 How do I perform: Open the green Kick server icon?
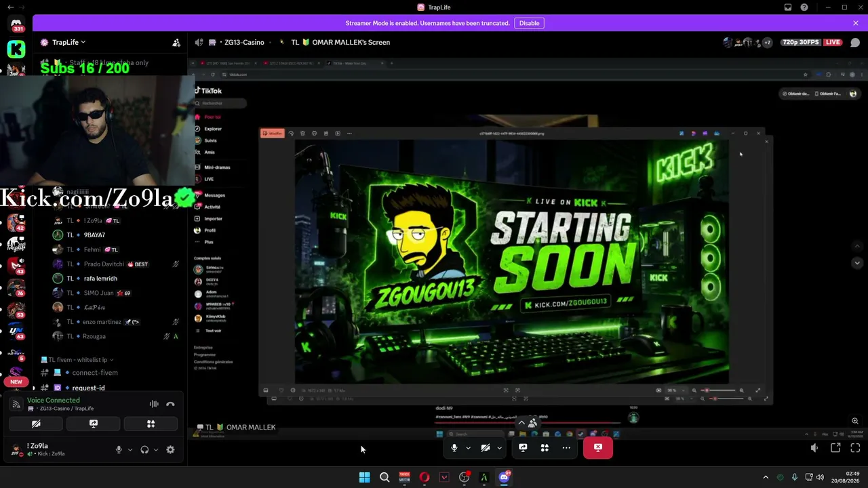pyautogui.click(x=16, y=49)
